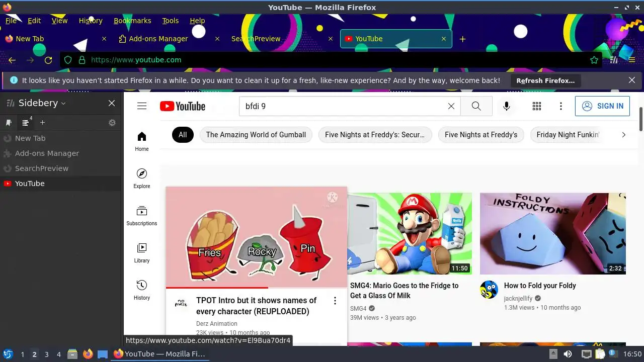Reload the current YouTube page

coord(48,60)
